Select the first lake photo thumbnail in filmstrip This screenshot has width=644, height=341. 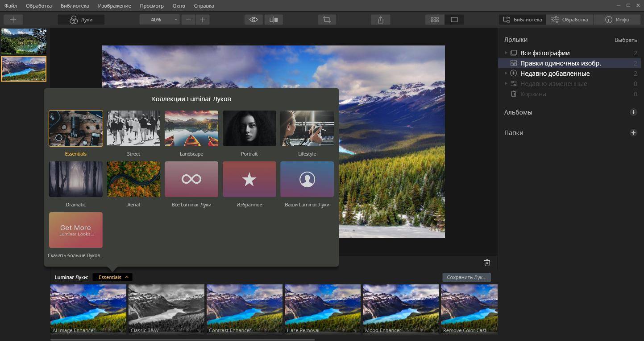point(23,41)
